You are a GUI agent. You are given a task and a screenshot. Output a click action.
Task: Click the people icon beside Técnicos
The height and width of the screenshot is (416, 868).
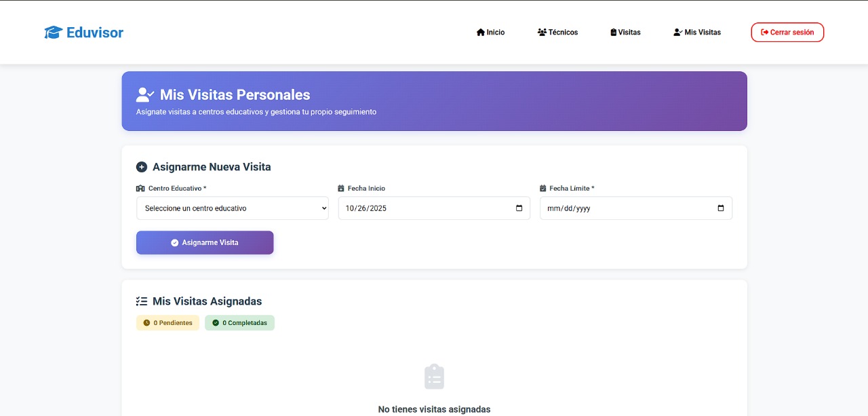542,33
